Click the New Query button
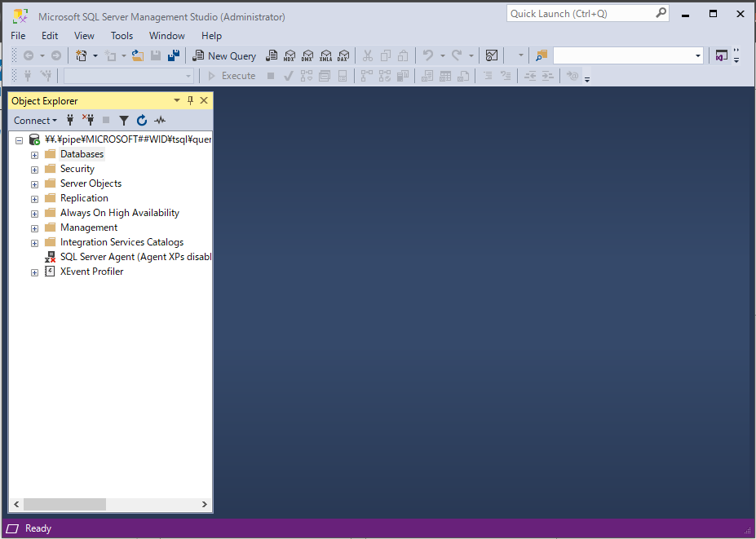This screenshot has width=756, height=539. click(224, 55)
